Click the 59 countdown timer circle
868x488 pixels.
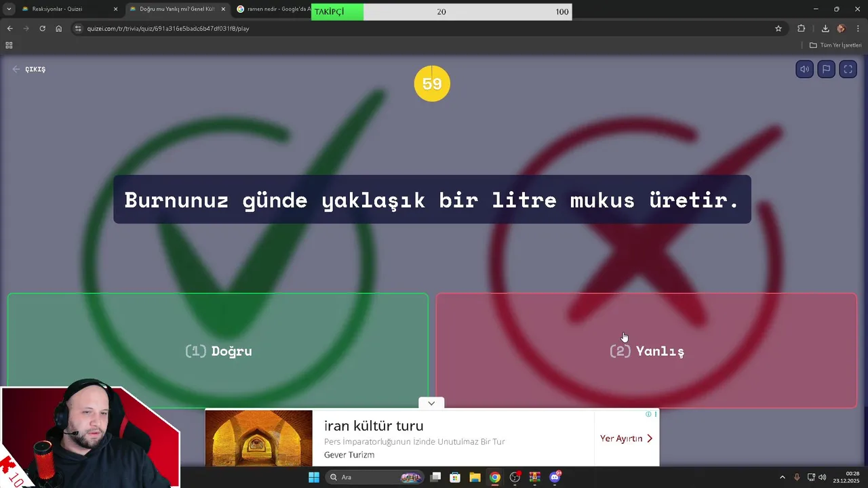pyautogui.click(x=432, y=83)
